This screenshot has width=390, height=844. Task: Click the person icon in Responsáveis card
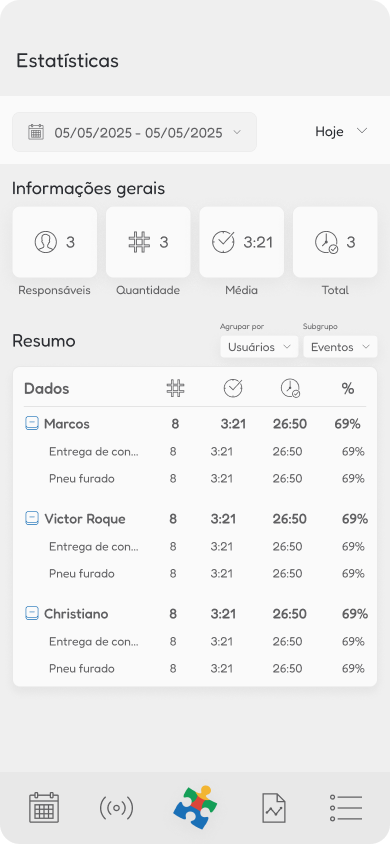pos(46,242)
